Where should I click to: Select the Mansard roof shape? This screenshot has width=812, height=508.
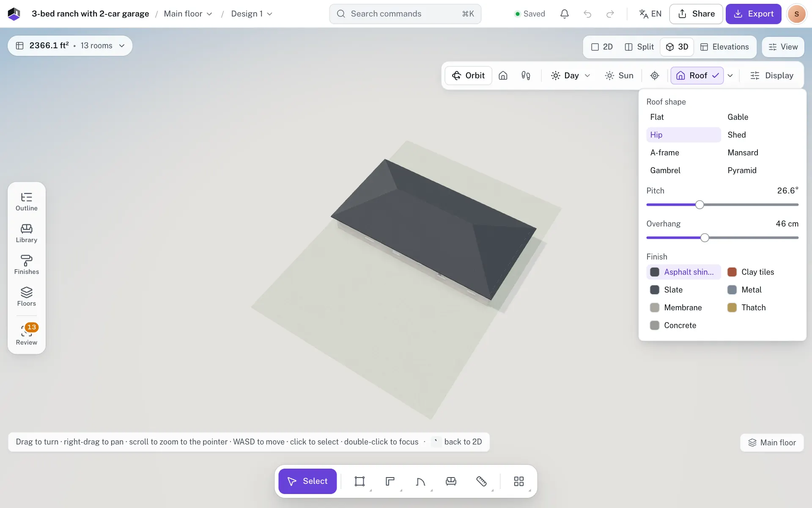point(743,152)
